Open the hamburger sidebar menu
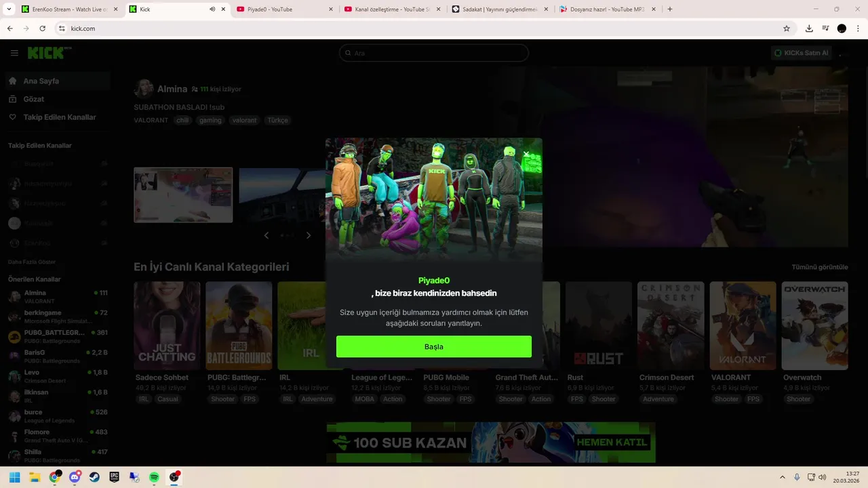The image size is (868, 488). pos(14,53)
